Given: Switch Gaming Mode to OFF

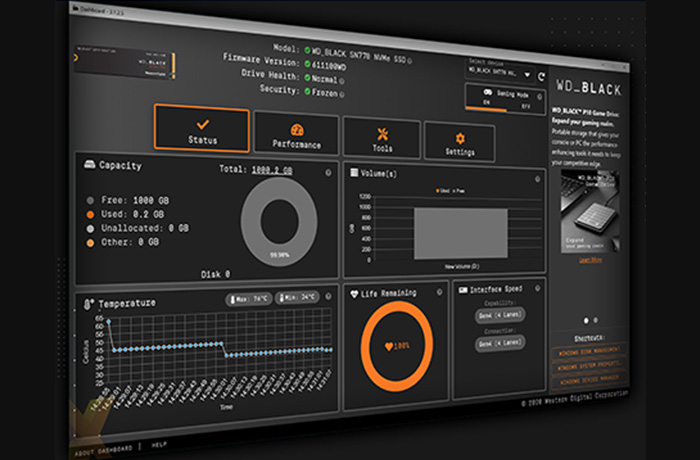Looking at the screenshot, I should click(x=526, y=106).
